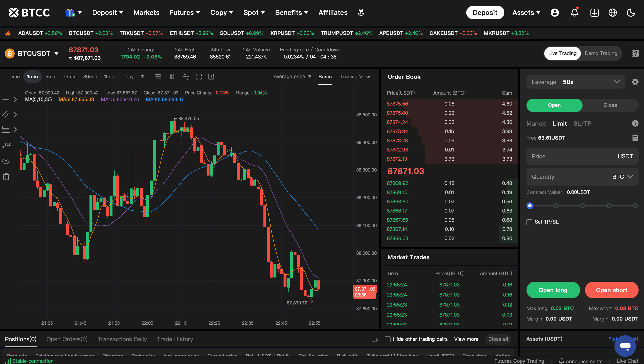Change quantity unit BTC dropdown

[622, 177]
